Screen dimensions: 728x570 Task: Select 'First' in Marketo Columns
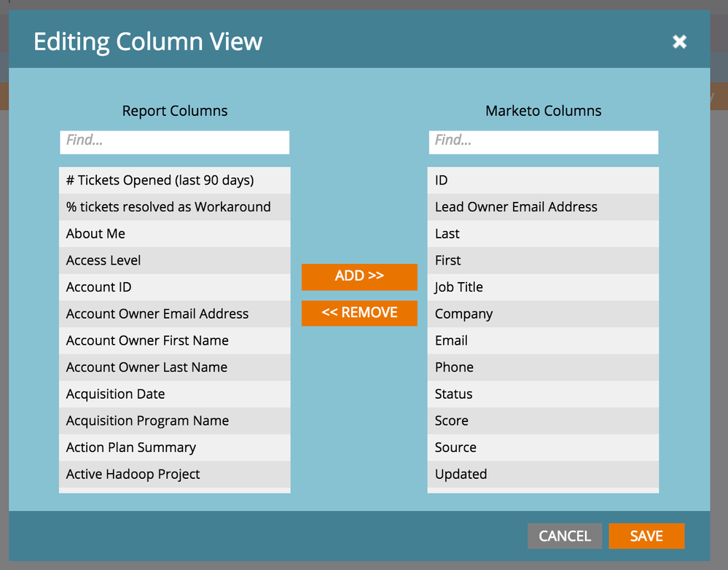click(543, 261)
